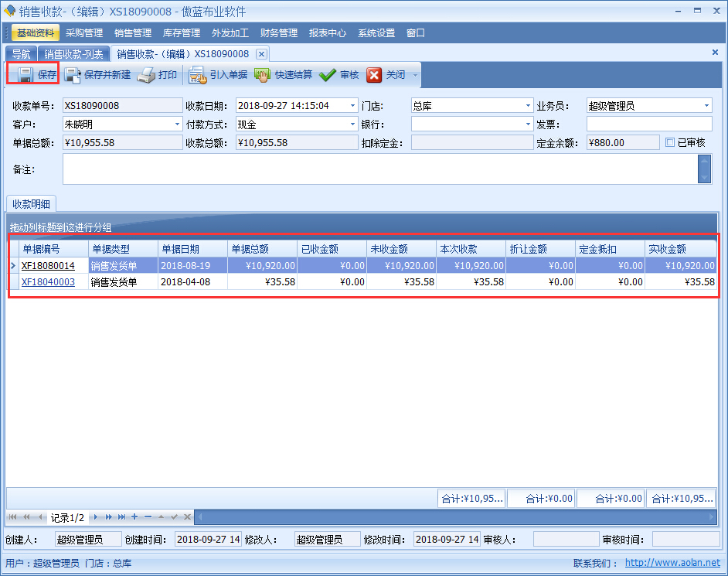Expand the 业务员 salesperson dropdown
The width and height of the screenshot is (728, 576).
[x=706, y=106]
